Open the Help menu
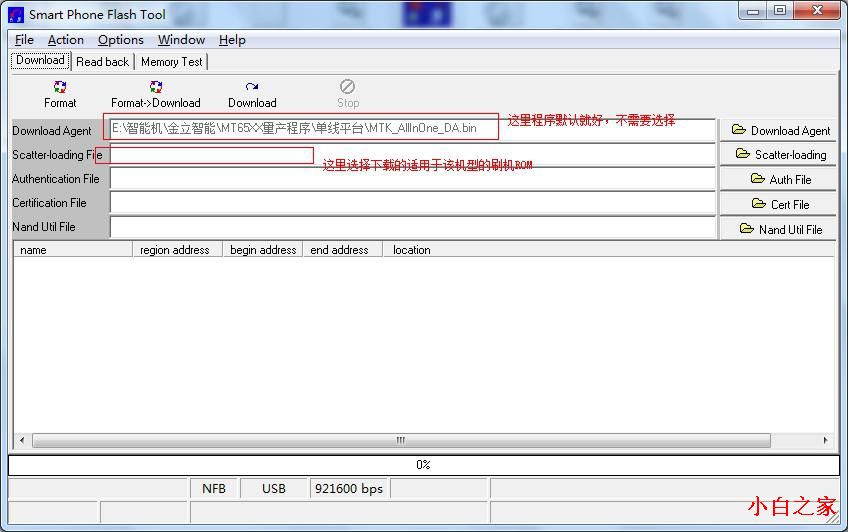The height and width of the screenshot is (532, 848). point(232,40)
